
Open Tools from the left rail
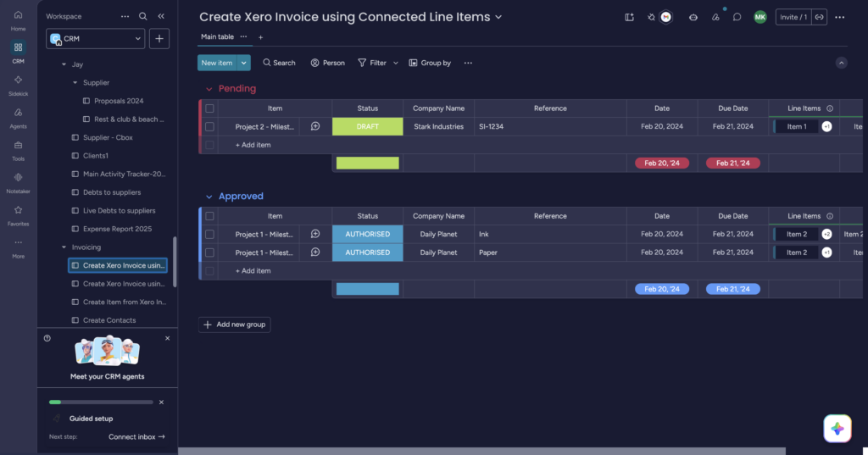19,150
